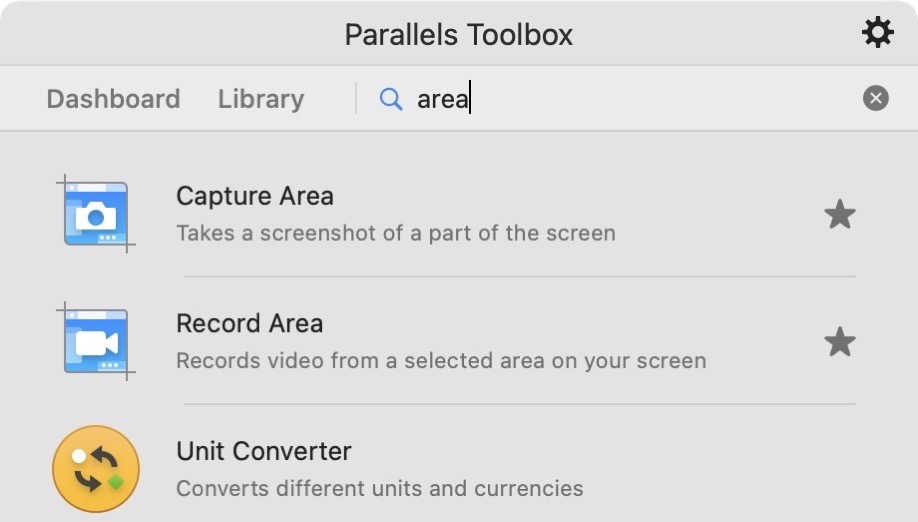
Task: Click the vertical divider left of search icon
Action: pyautogui.click(x=356, y=98)
